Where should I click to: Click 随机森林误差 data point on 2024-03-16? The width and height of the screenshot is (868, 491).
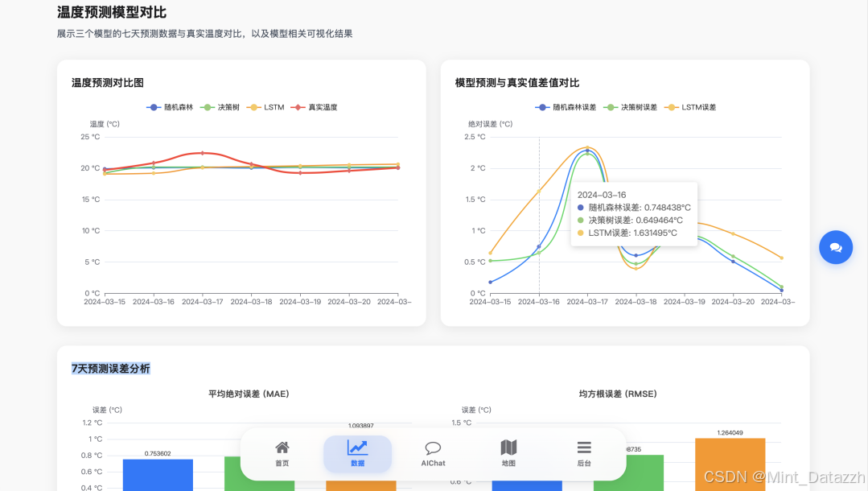point(539,246)
